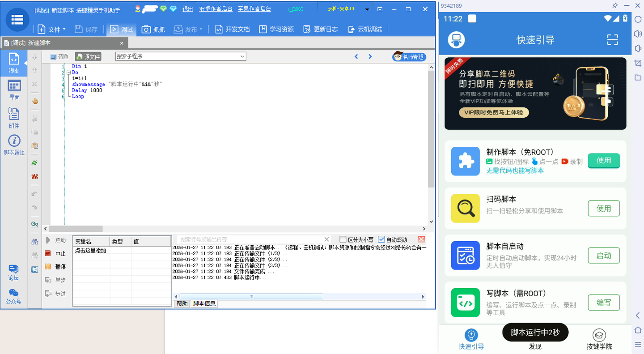Toggle the 自动滚动 auto-scroll checkbox
The height and width of the screenshot is (354, 644).
[x=381, y=239]
